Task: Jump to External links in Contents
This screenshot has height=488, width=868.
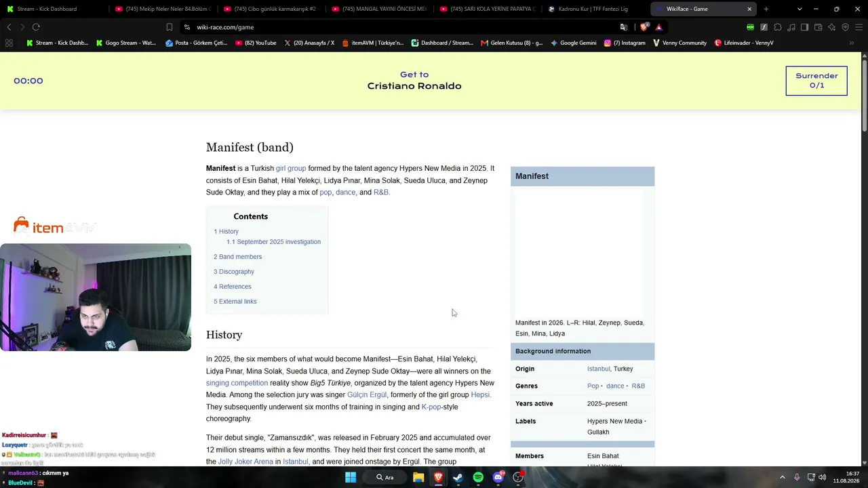Action: [x=235, y=302]
